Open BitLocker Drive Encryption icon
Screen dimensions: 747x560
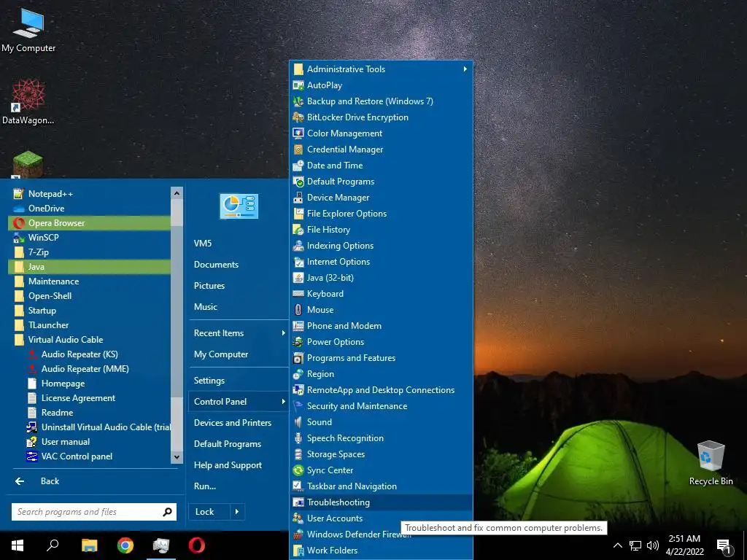click(x=298, y=117)
